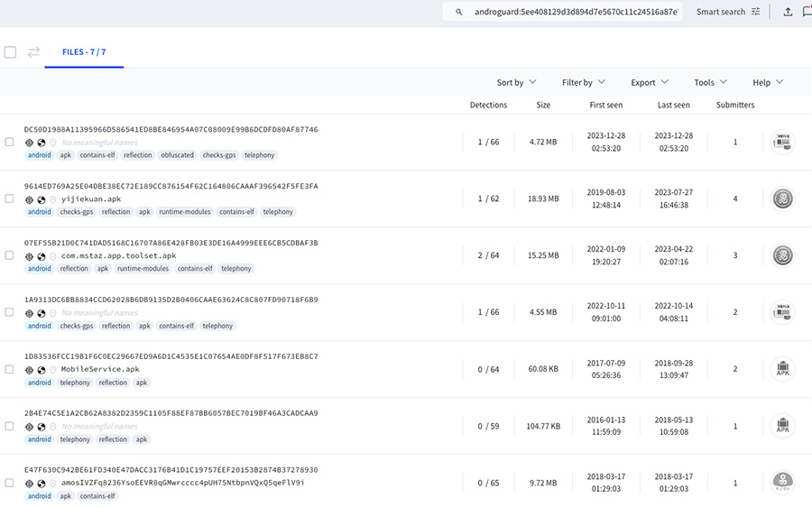Click the globe icon under hash DC50D1988A

(41, 143)
